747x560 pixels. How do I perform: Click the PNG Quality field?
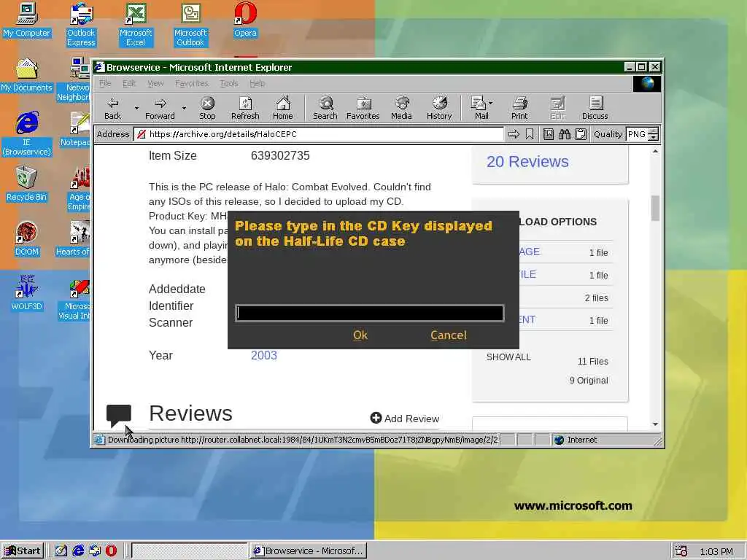click(x=638, y=134)
